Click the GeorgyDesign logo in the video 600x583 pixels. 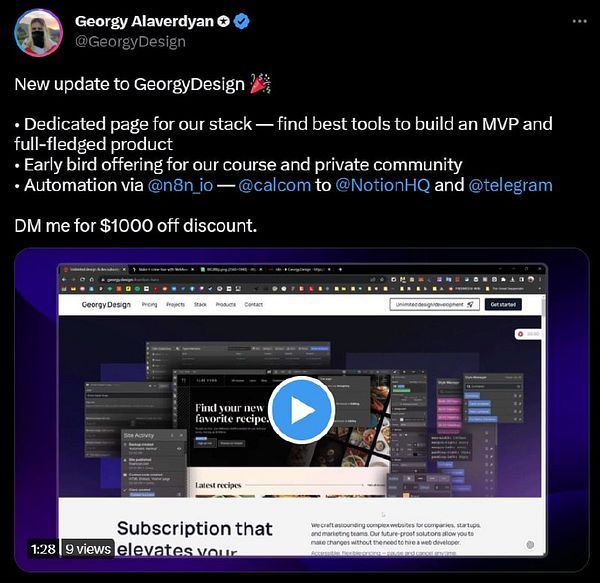[x=106, y=305]
